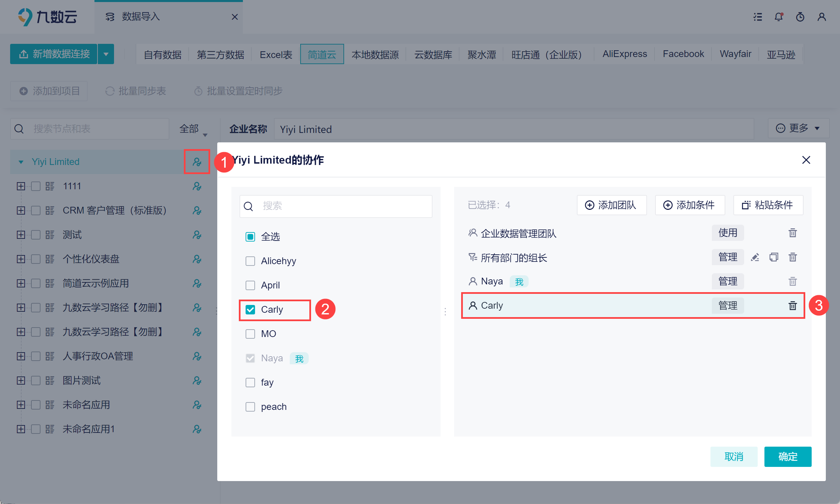Click the search magnifier in node search
Image resolution: width=840 pixels, height=504 pixels.
click(19, 129)
